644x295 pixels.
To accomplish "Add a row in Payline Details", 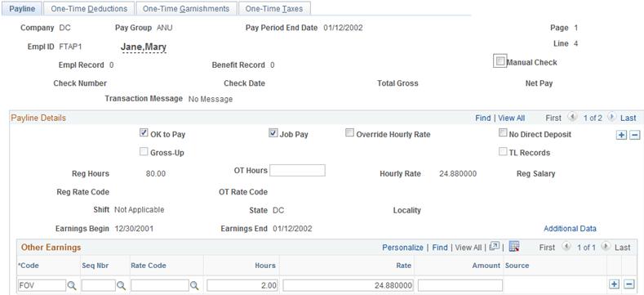I will tap(622, 135).
